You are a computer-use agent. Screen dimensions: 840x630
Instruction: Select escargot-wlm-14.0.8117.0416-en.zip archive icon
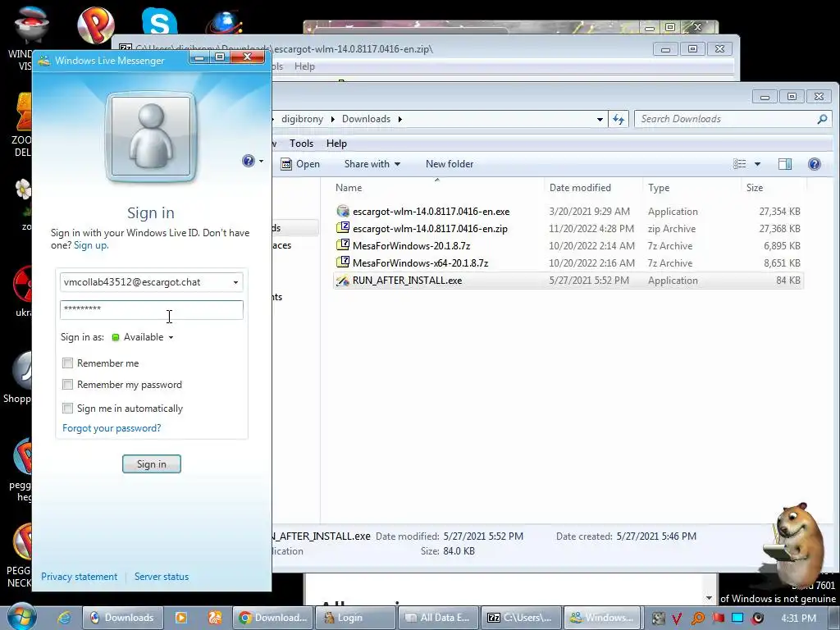343,228
